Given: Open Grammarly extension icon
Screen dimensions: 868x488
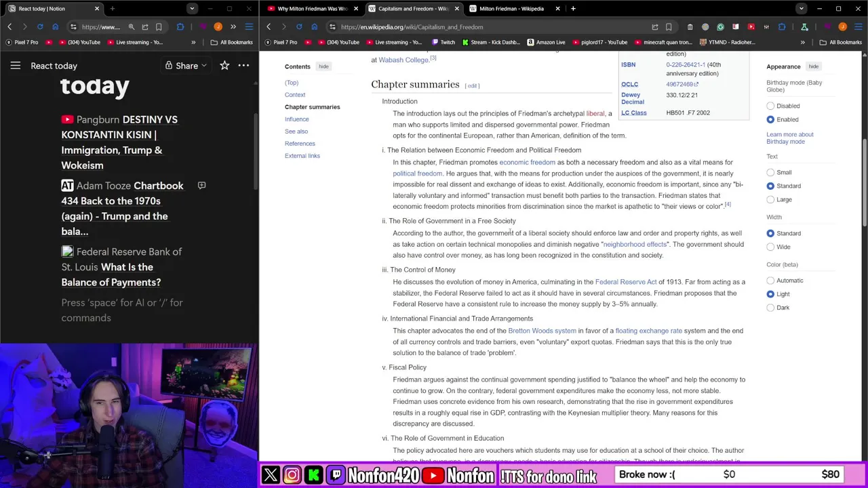Looking at the screenshot, I should point(720,27).
